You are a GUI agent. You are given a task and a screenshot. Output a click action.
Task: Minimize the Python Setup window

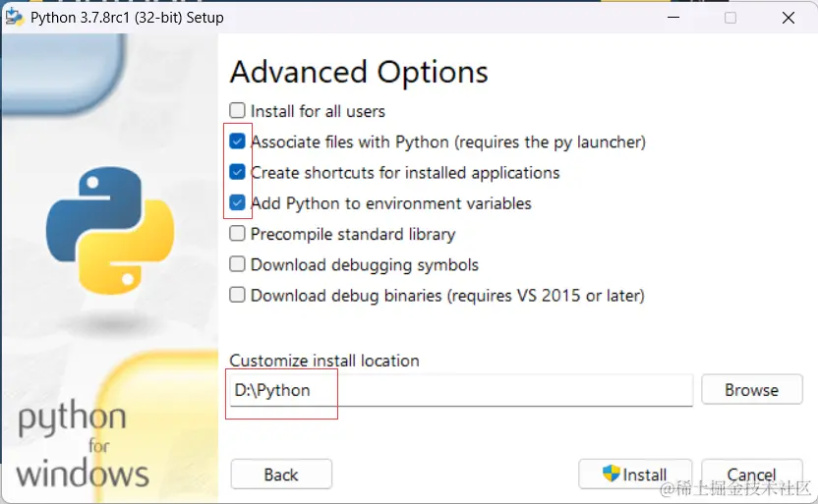(x=673, y=18)
